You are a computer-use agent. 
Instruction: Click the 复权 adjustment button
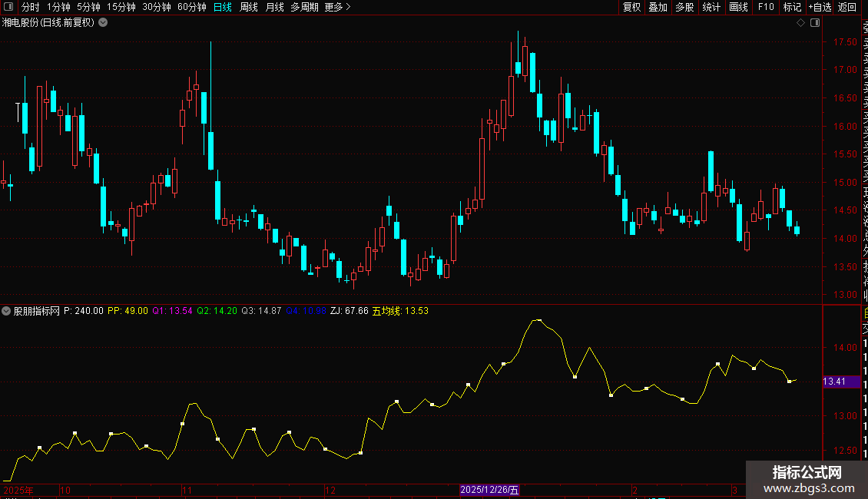pyautogui.click(x=631, y=7)
